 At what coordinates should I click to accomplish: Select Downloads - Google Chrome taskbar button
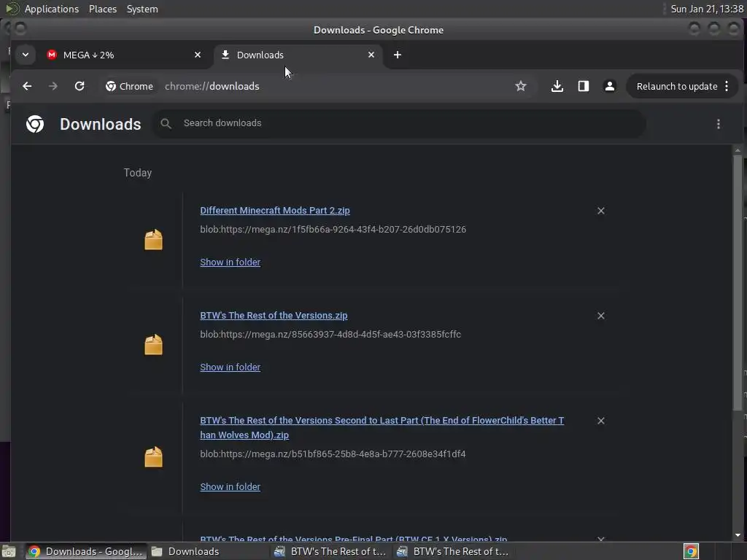[86, 551]
